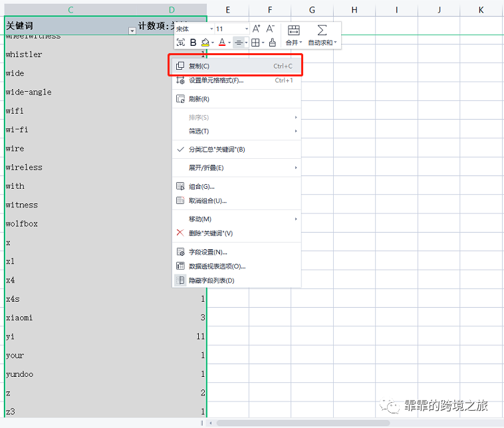Expand the 排序(S) submenu

237,118
